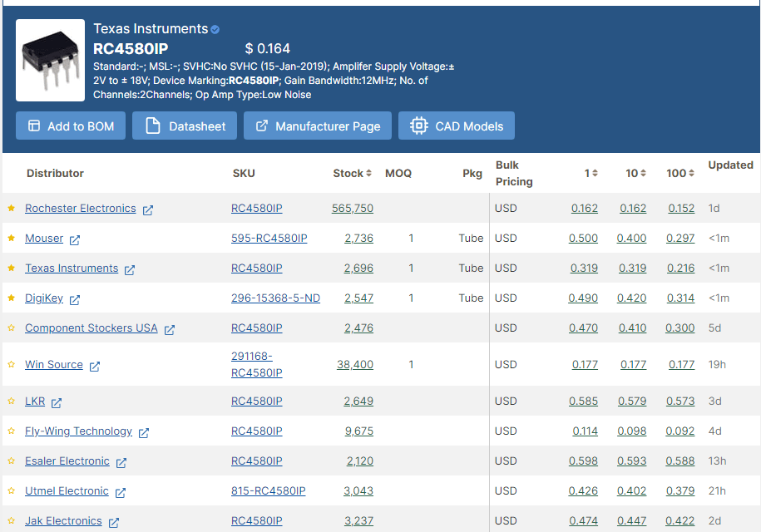The image size is (761, 532).
Task: Click the header price $ 0.164
Action: click(268, 48)
